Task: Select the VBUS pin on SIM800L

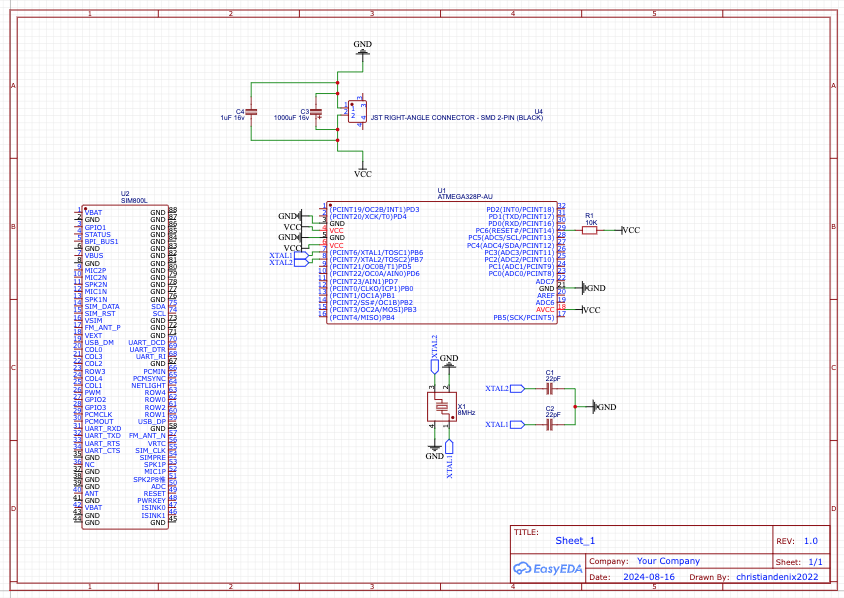Action: tap(94, 256)
